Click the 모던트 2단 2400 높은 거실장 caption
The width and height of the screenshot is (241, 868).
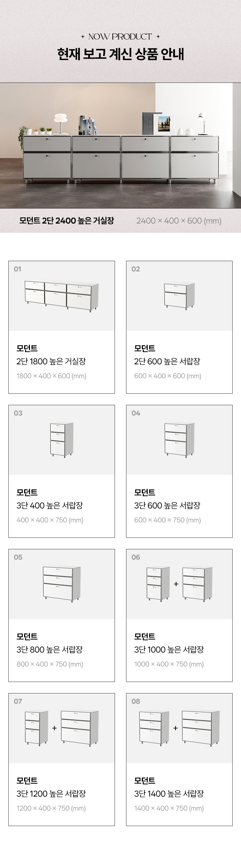pos(66,221)
